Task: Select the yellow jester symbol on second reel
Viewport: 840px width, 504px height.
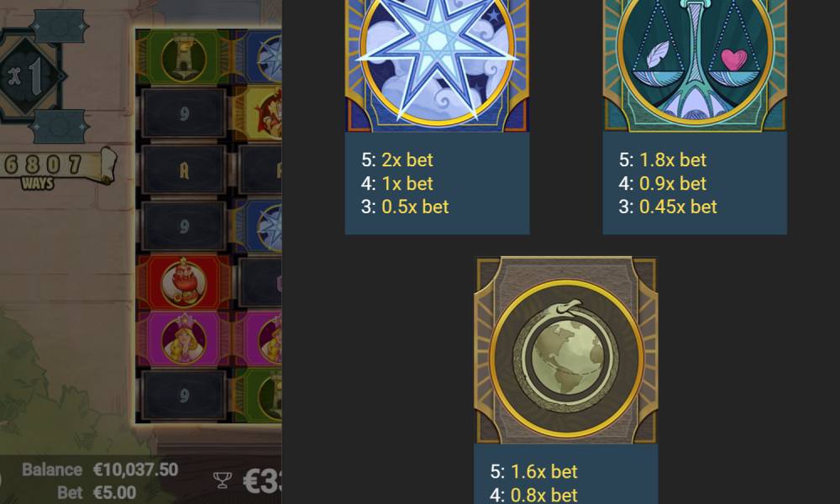Action: (x=258, y=113)
